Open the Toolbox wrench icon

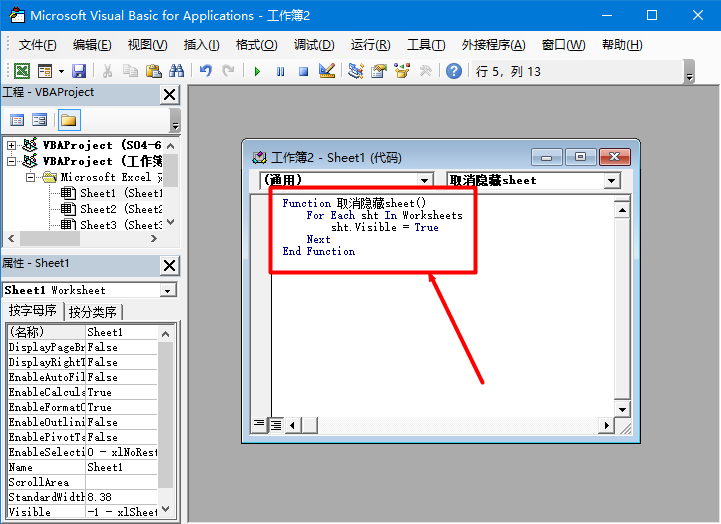point(425,71)
